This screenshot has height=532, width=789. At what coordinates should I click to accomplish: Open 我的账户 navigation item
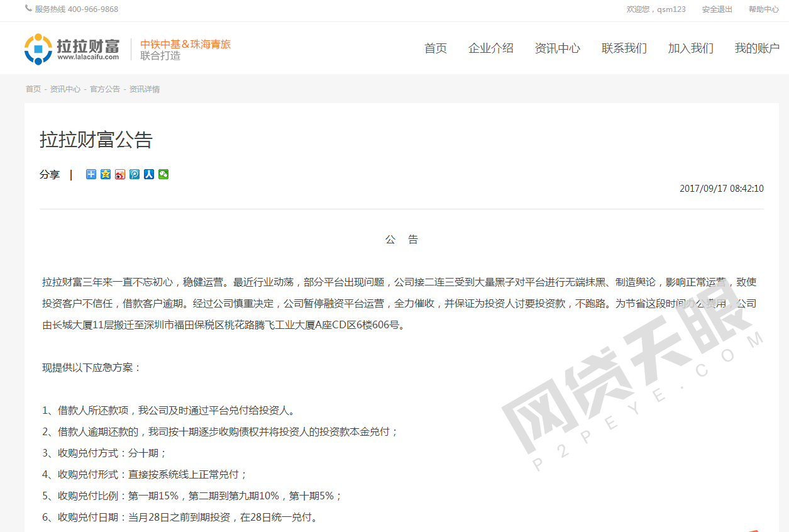758,48
